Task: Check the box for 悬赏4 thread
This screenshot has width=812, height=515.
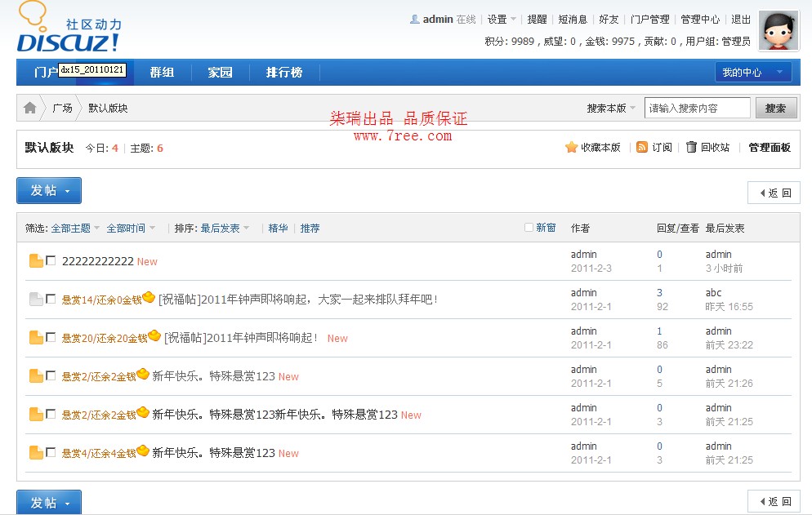Action: 51,452
